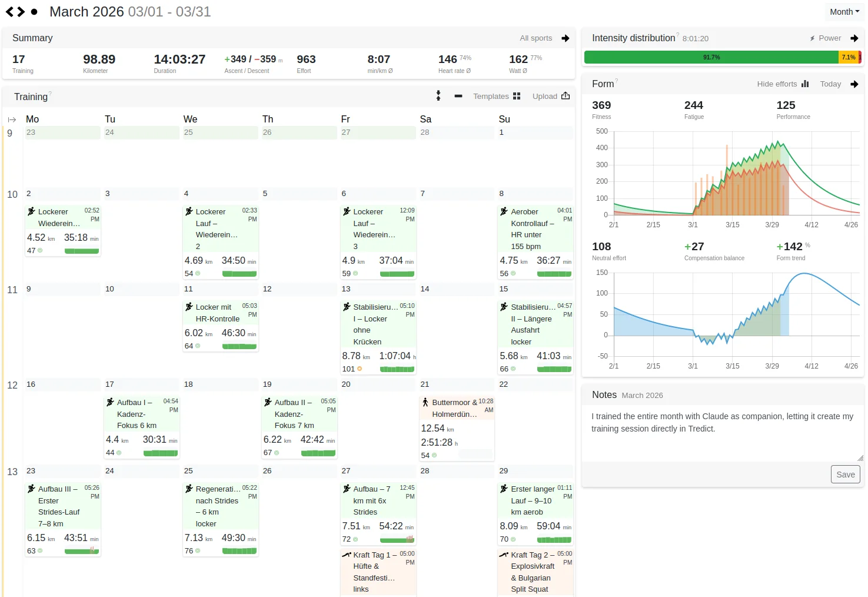This screenshot has width=868, height=597.
Task: Go to the previous month
Action: (x=9, y=12)
